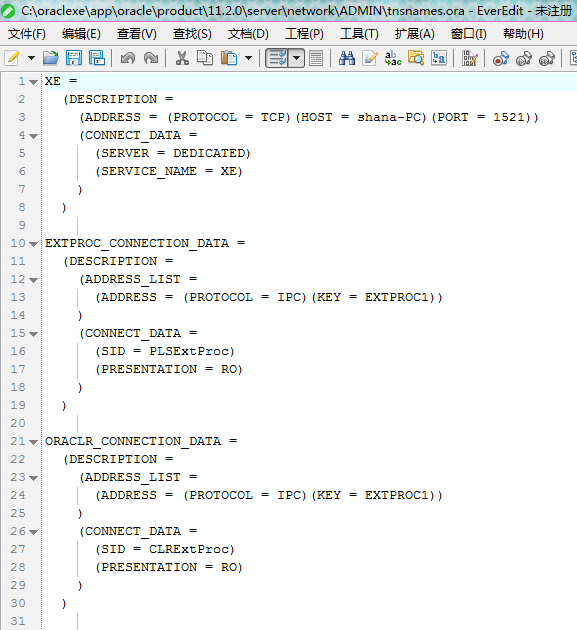Collapse the XE block at line 1
The height and width of the screenshot is (630, 577).
[x=34, y=82]
